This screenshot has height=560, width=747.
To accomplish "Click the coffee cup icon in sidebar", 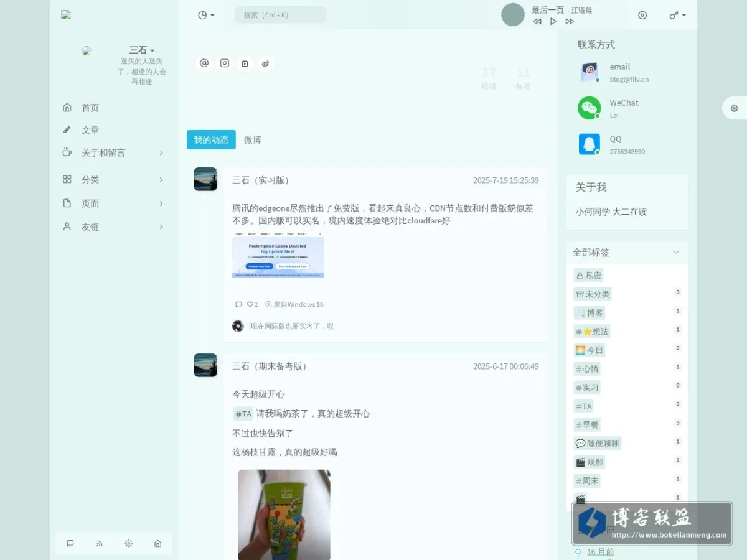I will pos(67,152).
